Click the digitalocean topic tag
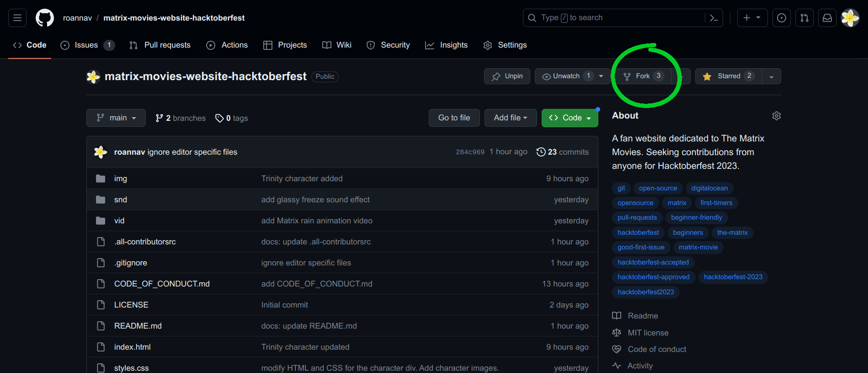The height and width of the screenshot is (373, 868). (x=709, y=188)
